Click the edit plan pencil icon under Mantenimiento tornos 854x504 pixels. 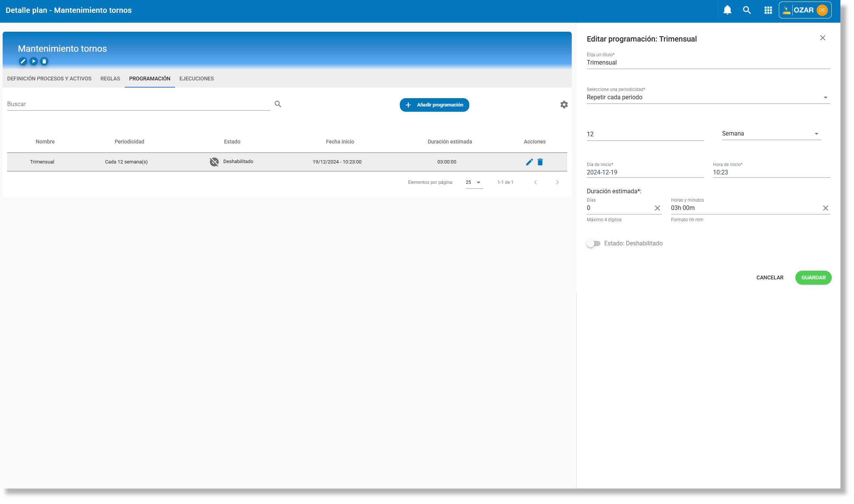(x=23, y=61)
